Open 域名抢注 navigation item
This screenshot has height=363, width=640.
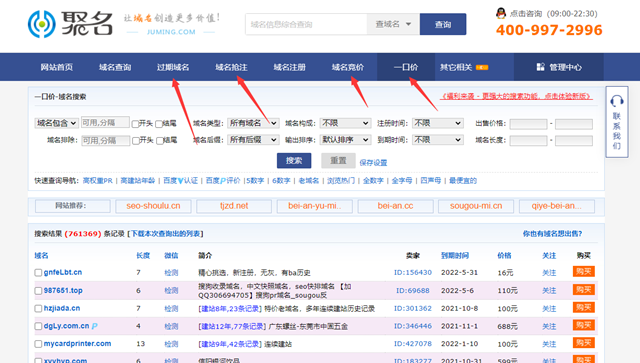(231, 67)
